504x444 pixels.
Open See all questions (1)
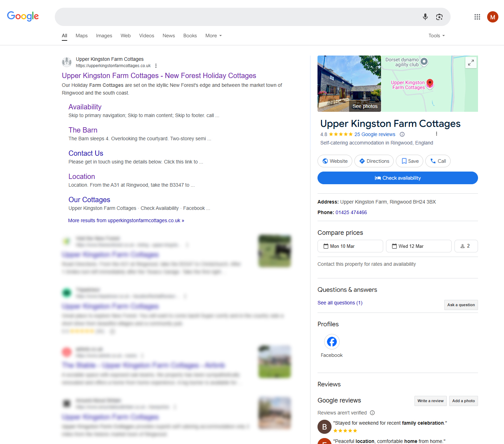click(x=340, y=303)
